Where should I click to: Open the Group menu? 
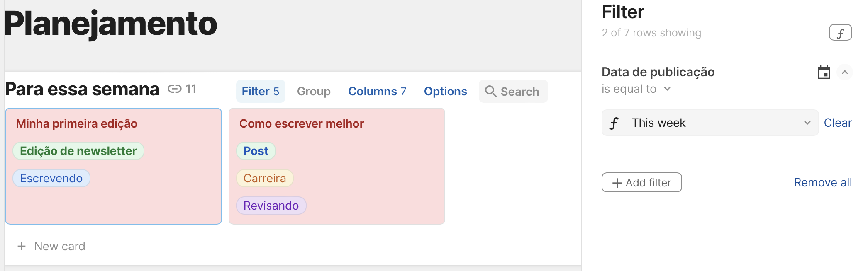coord(314,91)
